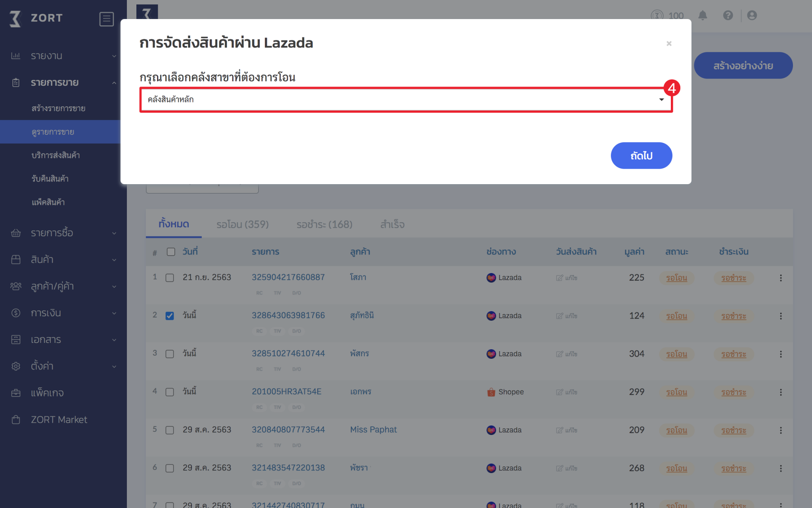Open three-dot menu for order 328643063981766

(781, 316)
